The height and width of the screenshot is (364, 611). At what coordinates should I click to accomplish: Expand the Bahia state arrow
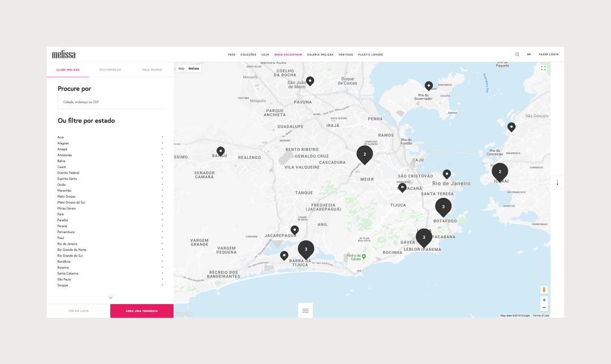[x=162, y=161]
